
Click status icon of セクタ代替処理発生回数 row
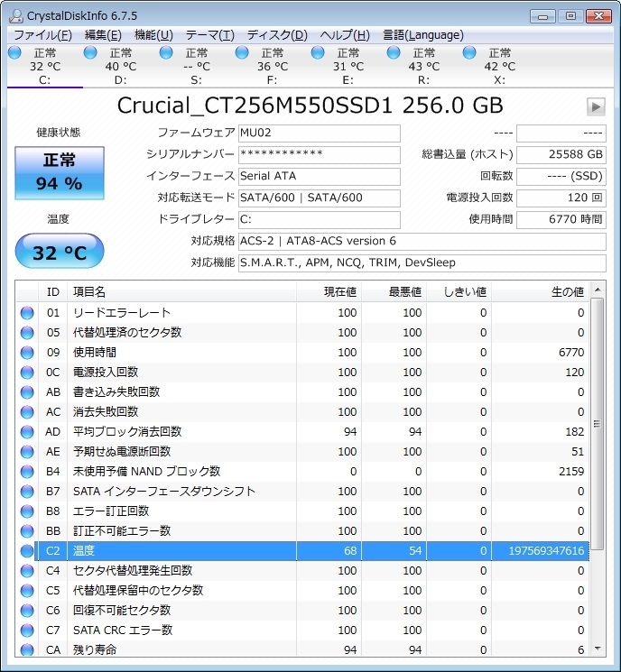point(27,571)
